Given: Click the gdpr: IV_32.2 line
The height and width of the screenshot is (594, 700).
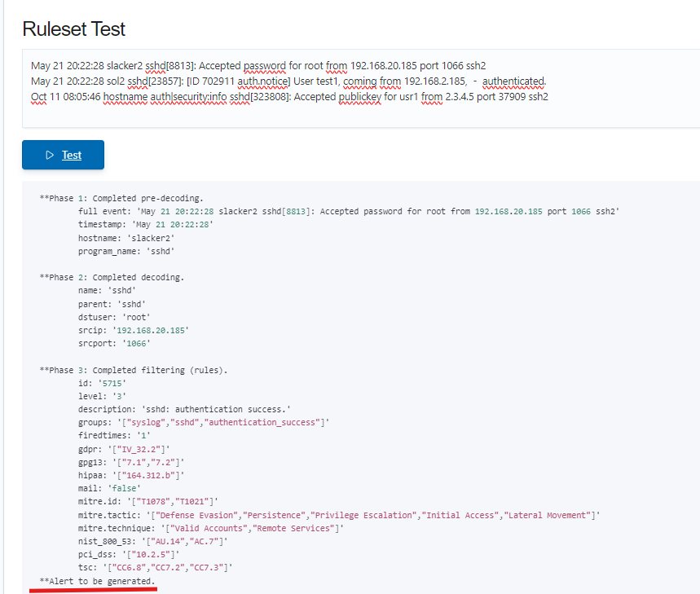Looking at the screenshot, I should click(x=124, y=449).
